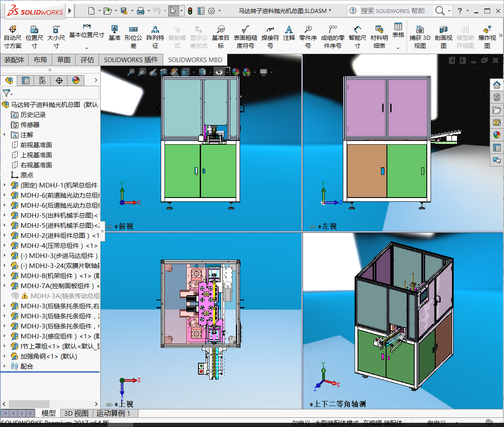The image size is (504, 427).
Task: Open the Appearances task pane ball icon
Action: pyautogui.click(x=497, y=135)
